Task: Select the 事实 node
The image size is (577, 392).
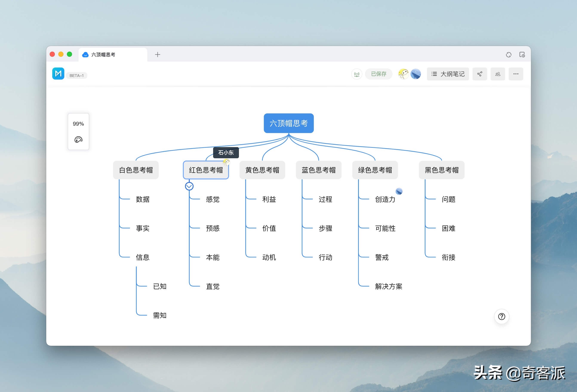Action: [143, 228]
